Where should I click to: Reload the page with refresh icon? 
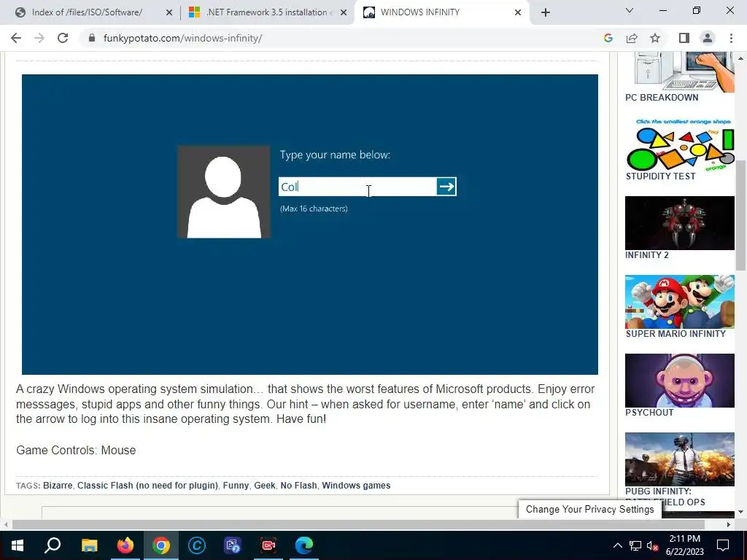63,38
